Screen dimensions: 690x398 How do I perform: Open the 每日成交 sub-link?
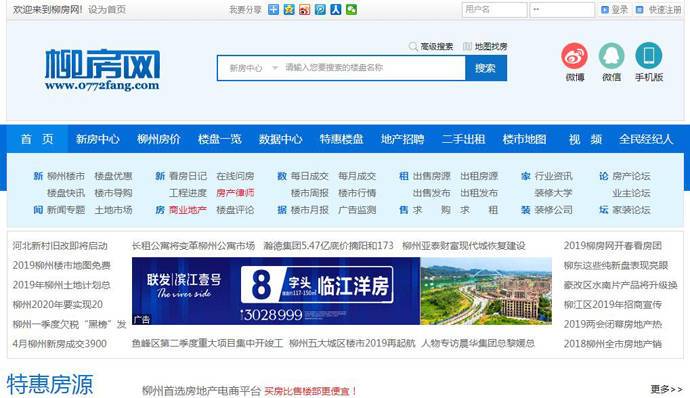tap(309, 176)
